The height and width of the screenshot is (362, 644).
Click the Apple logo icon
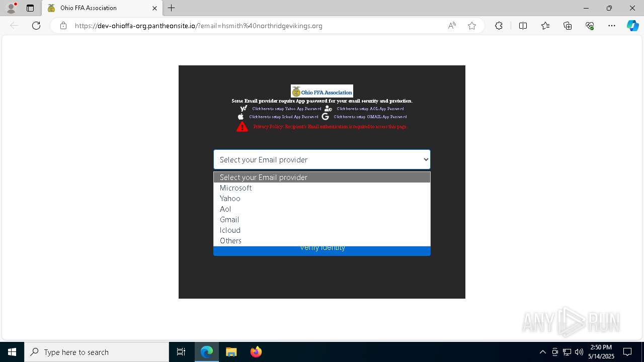coord(240,116)
